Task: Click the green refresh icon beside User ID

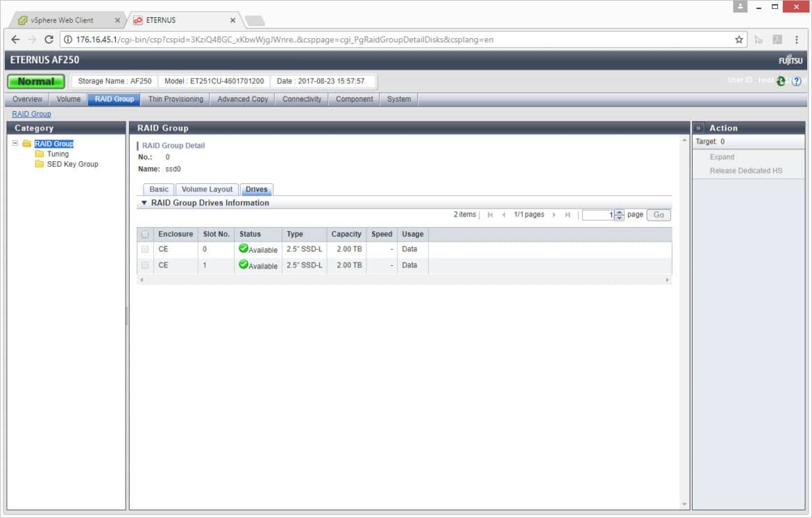Action: 781,81
